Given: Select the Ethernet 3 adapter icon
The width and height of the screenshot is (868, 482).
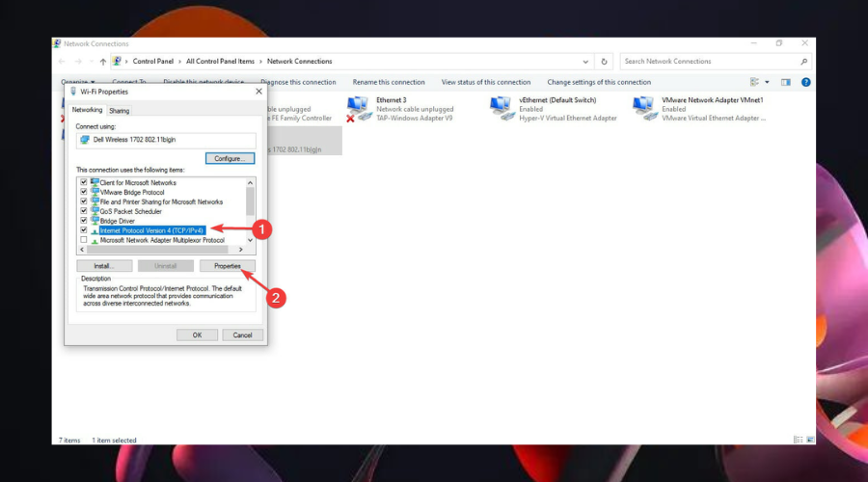Looking at the screenshot, I should point(359,109).
